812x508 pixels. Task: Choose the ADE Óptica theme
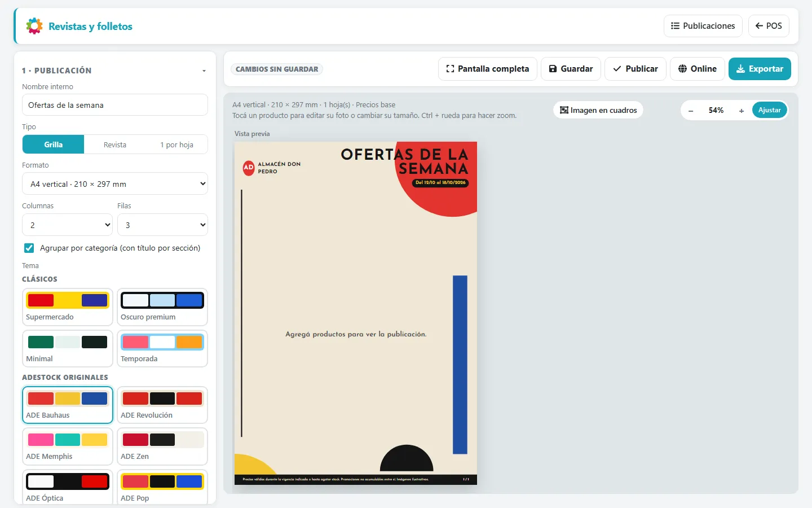pyautogui.click(x=68, y=487)
